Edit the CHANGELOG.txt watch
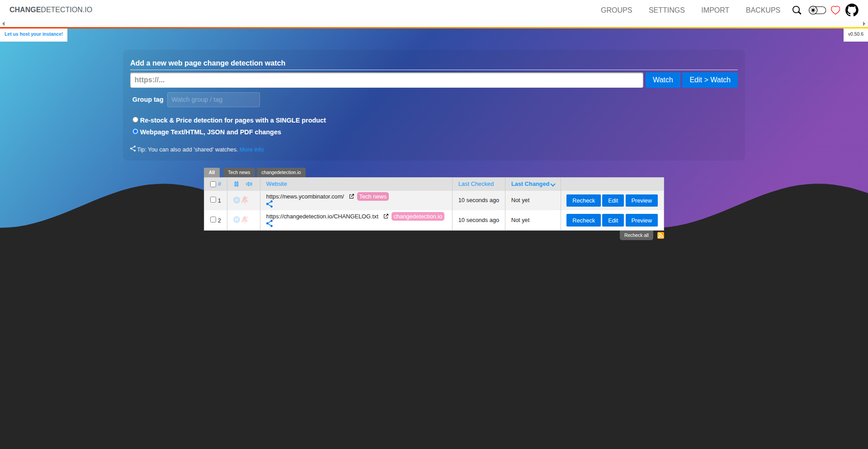868x449 pixels. coord(613,220)
